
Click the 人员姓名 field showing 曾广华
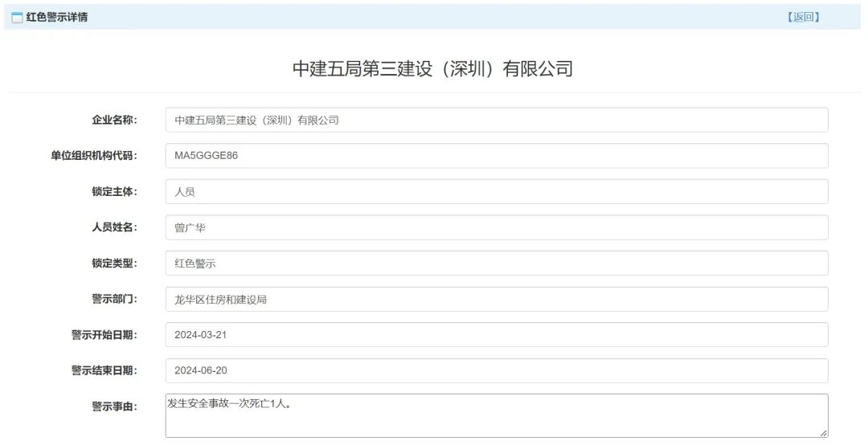click(497, 227)
